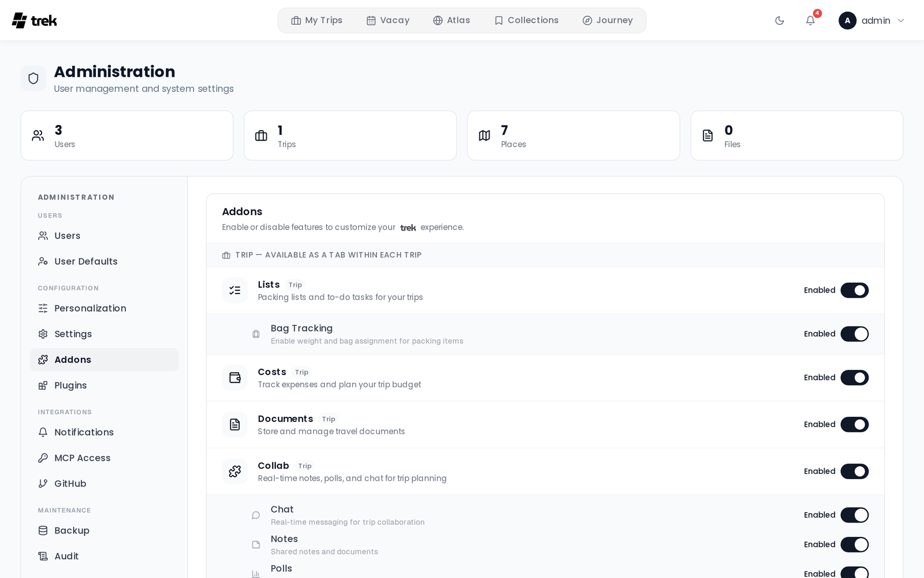Viewport: 924px width, 578px height.
Task: Open Notifications integrations page
Action: (x=104, y=432)
